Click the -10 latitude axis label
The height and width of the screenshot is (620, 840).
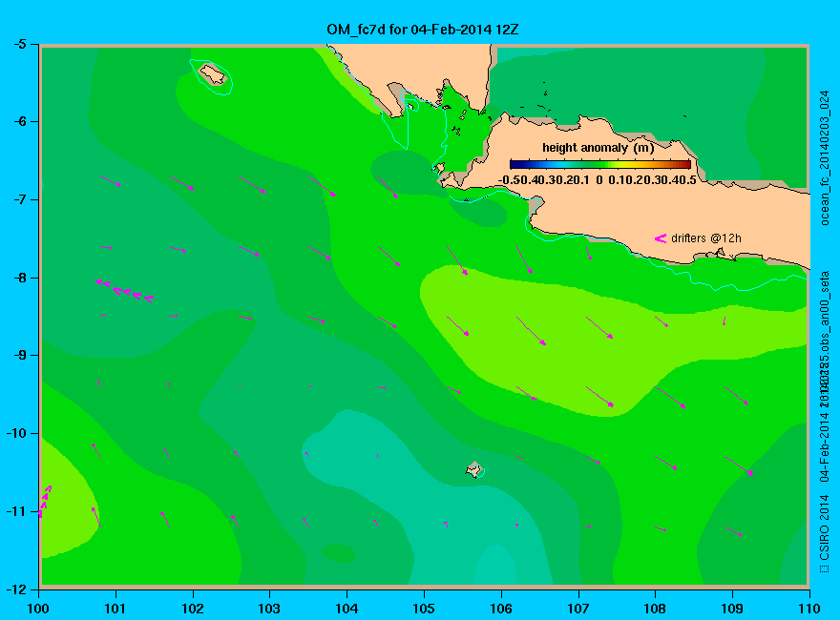(x=16, y=433)
